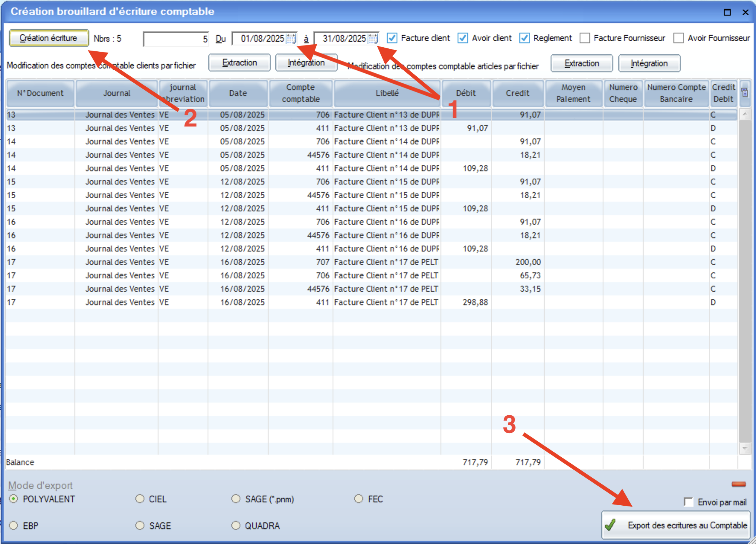Enable Avoir Fournisseur checkbox
The image size is (756, 544).
click(x=678, y=38)
